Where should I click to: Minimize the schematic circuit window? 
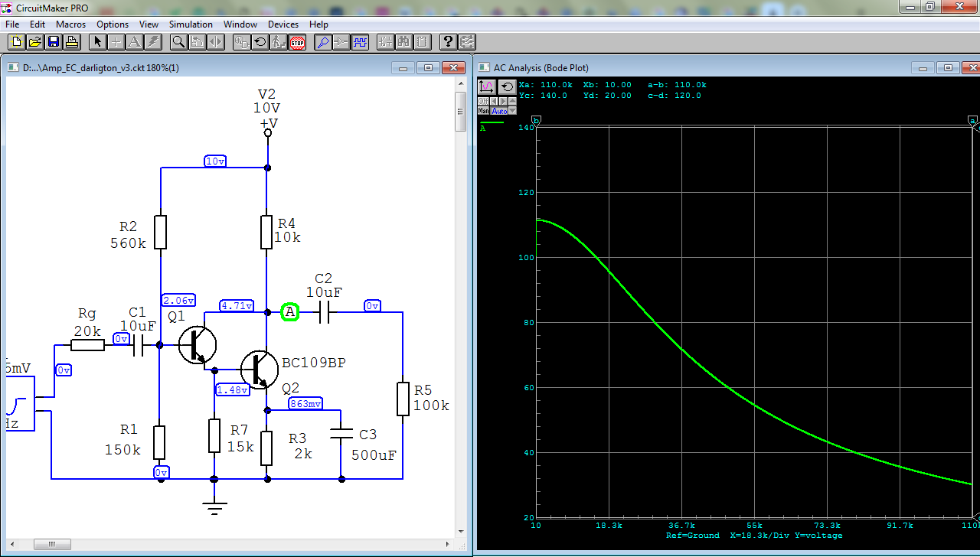pyautogui.click(x=403, y=67)
